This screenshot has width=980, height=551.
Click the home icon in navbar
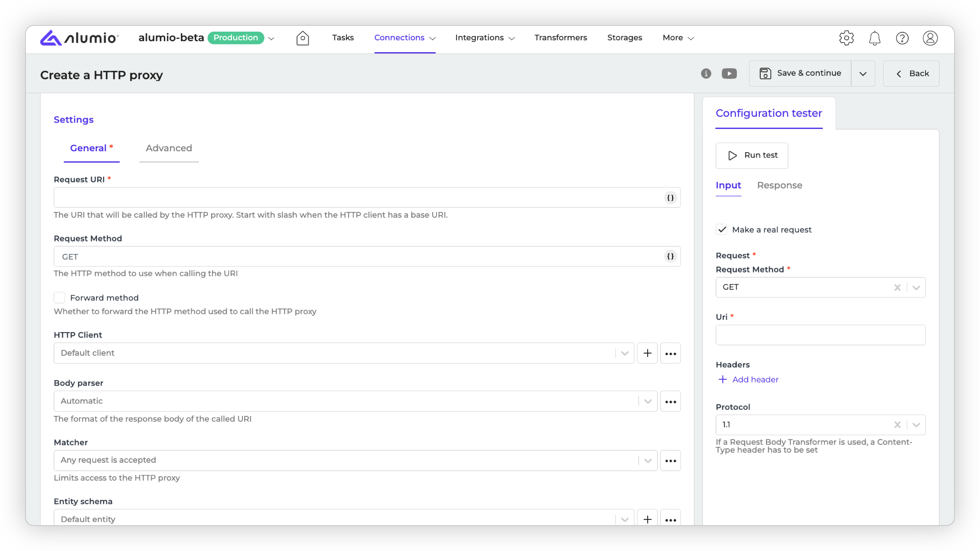pos(302,38)
